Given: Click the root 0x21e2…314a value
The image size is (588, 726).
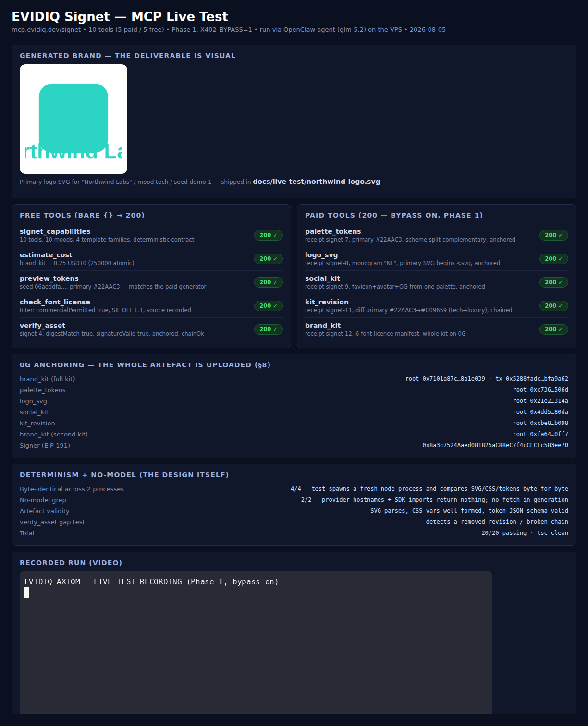Looking at the screenshot, I should tap(540, 401).
